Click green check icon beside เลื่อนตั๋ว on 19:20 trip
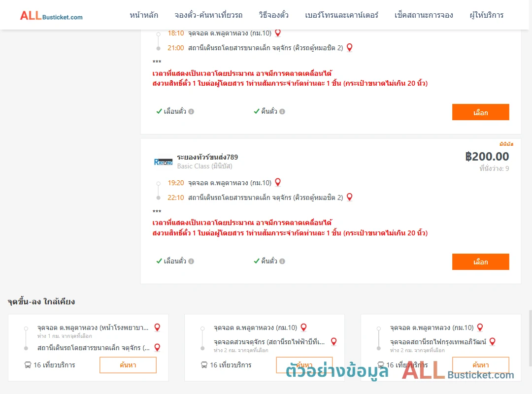 coord(159,261)
